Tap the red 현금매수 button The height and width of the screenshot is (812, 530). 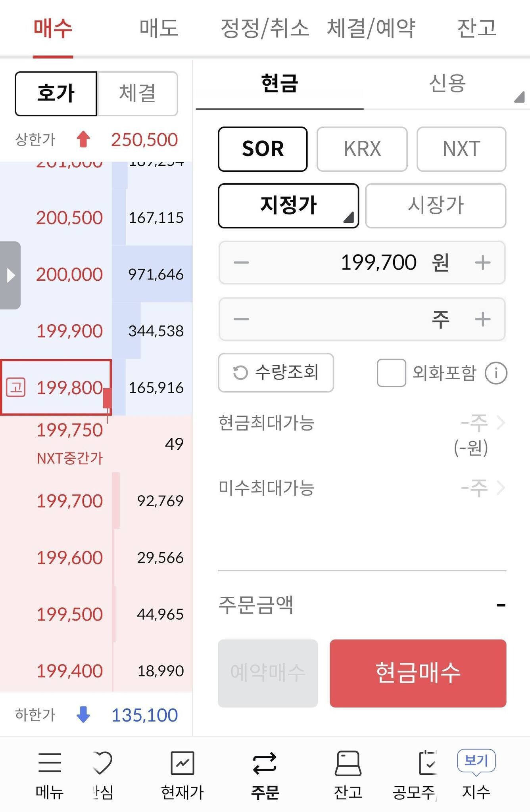point(418,673)
